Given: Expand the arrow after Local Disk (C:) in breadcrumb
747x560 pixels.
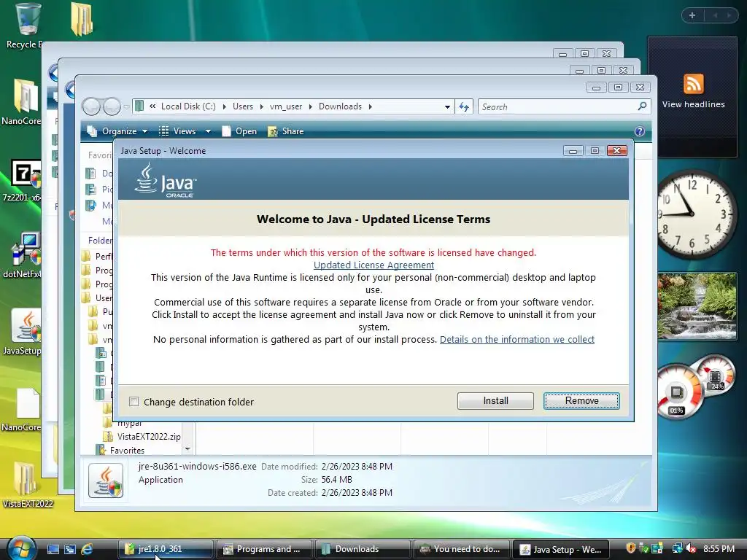Looking at the screenshot, I should click(224, 106).
